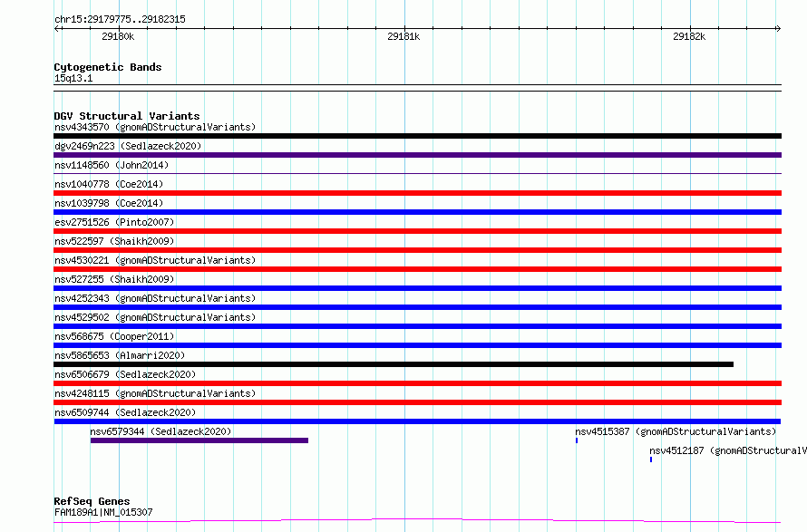The width and height of the screenshot is (807, 532).
Task: Select the blue nsv568675 variant bar
Action: [x=417, y=345]
